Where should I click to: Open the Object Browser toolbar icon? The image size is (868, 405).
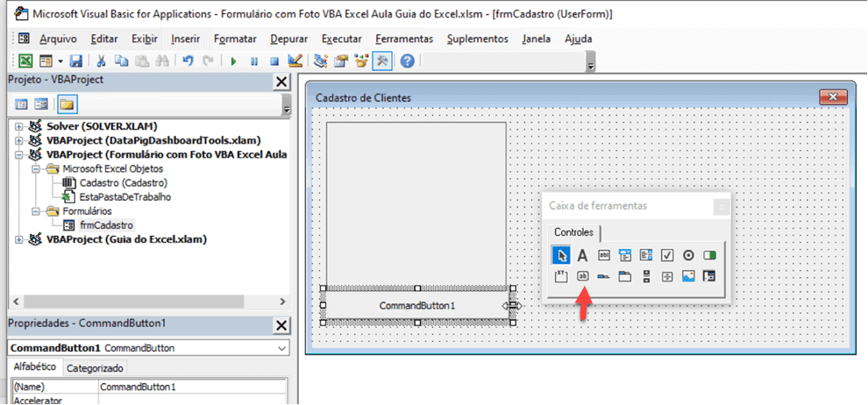pyautogui.click(x=361, y=60)
